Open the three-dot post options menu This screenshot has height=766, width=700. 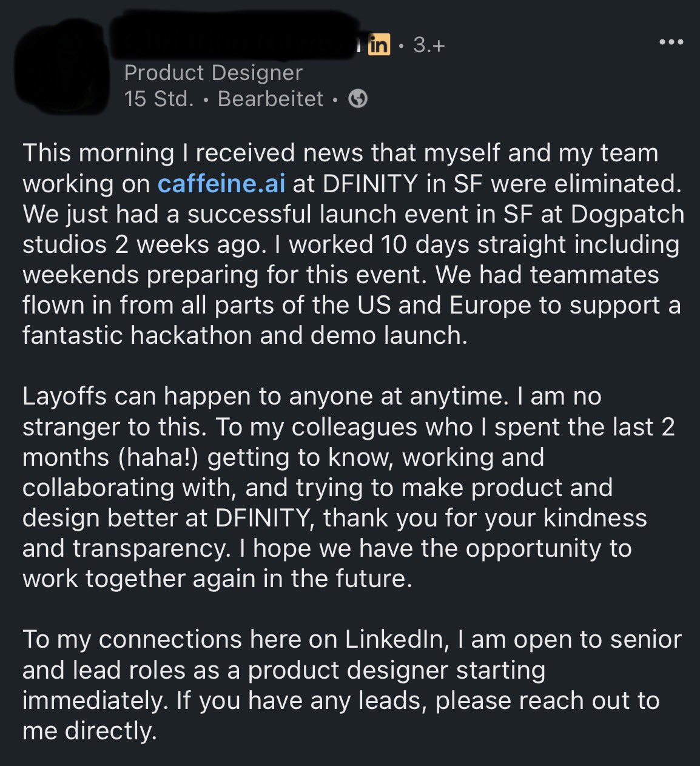pos(671,42)
